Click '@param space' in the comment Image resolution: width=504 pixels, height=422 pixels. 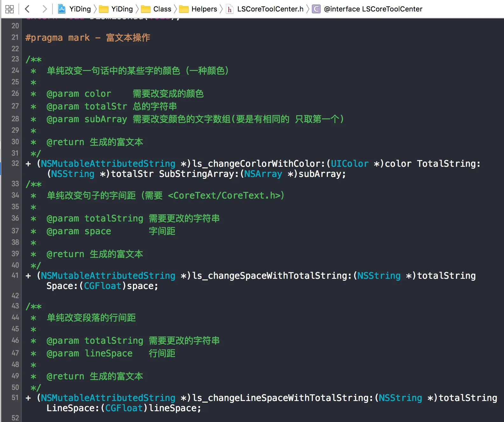[79, 231]
